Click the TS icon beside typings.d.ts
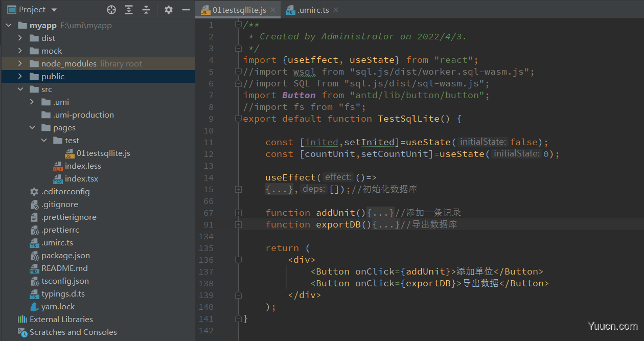Screen dimensions: 644x341 [34, 294]
